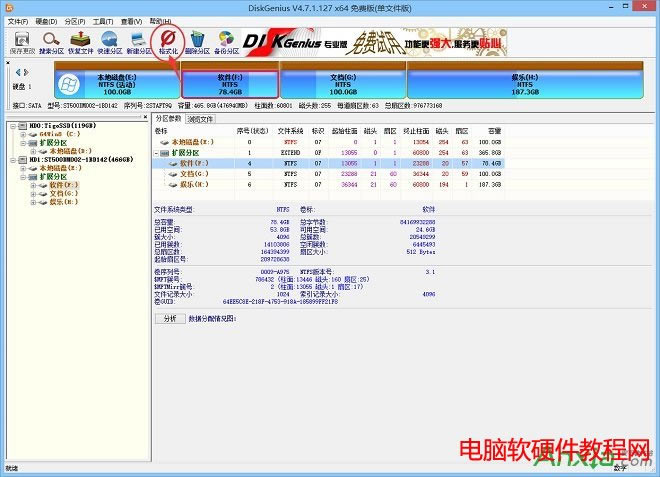Collapse the HD0:TigoSSD tree node
The width and height of the screenshot is (660, 477).
(13, 126)
